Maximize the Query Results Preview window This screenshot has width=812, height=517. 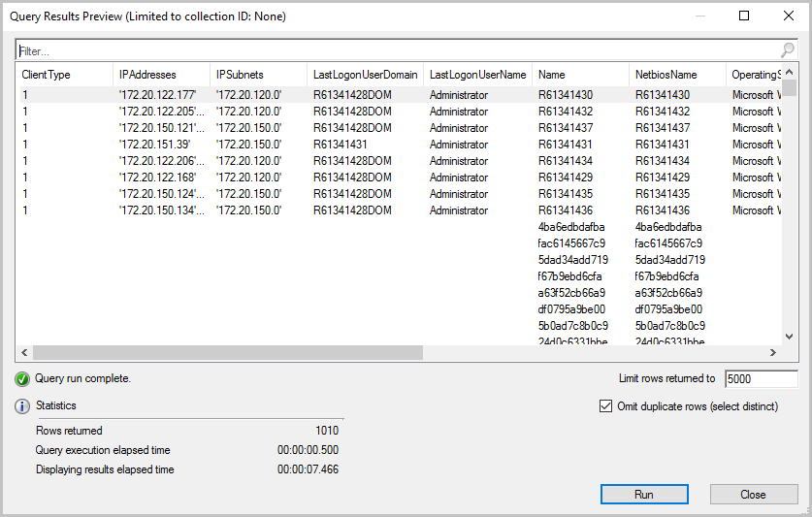(744, 16)
